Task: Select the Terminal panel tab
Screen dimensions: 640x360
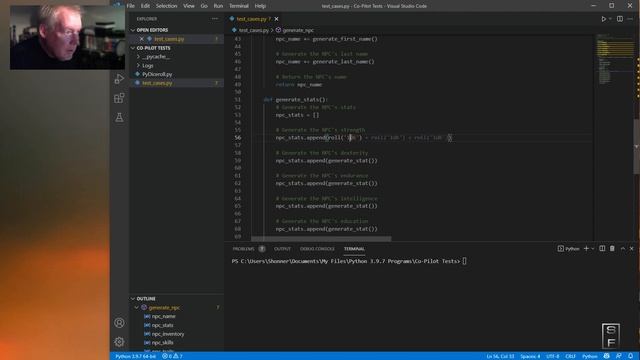Action: click(x=354, y=249)
